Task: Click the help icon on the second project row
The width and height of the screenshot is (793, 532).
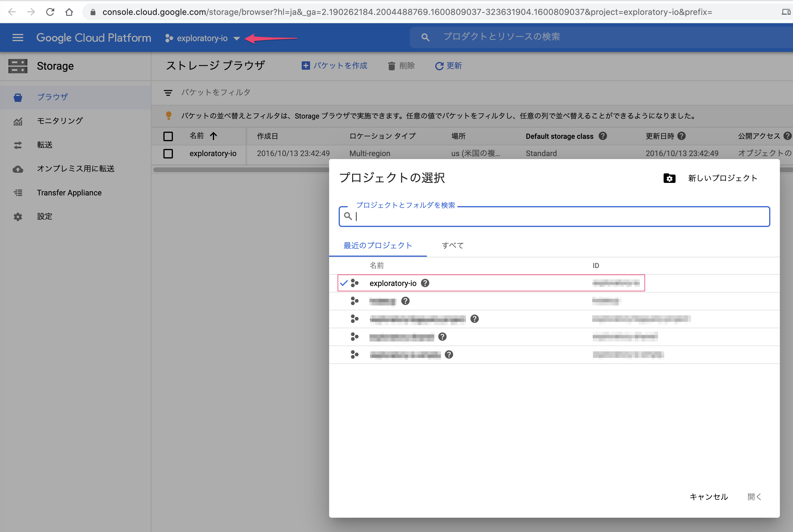Action: point(405,301)
